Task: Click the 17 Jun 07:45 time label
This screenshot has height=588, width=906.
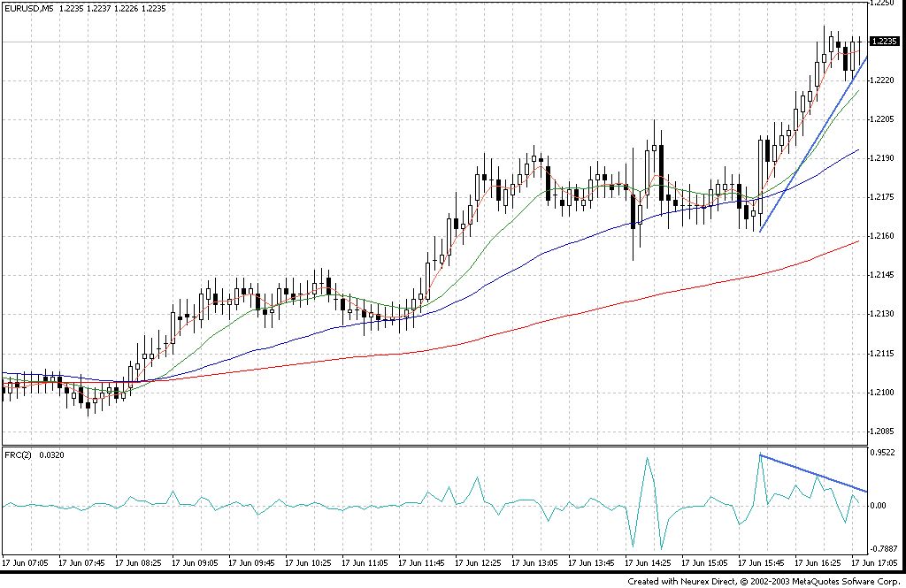Action: tap(81, 562)
